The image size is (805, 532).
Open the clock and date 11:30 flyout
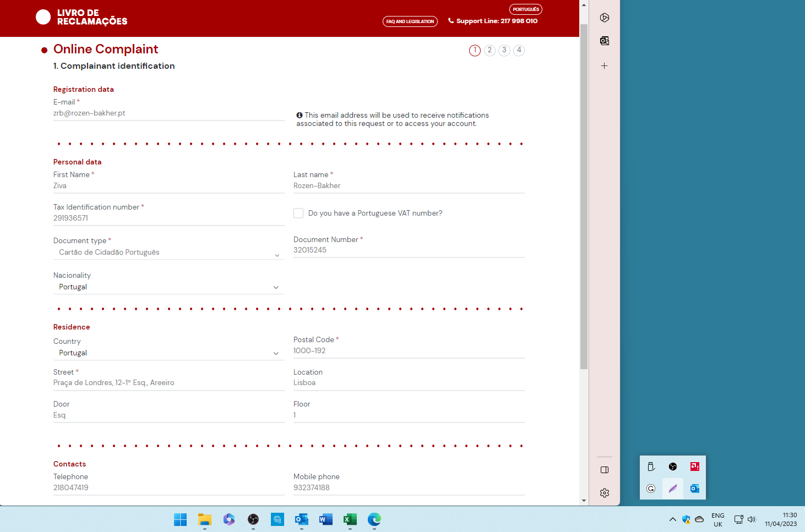(x=781, y=519)
